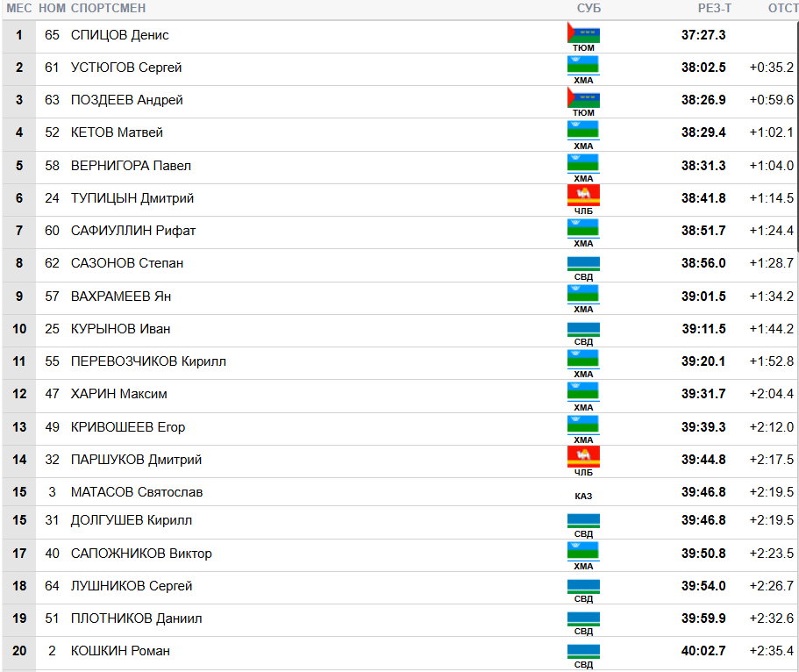Image resolution: width=799 pixels, height=672 pixels.
Task: Click result time 38:56.0
Action: click(703, 263)
